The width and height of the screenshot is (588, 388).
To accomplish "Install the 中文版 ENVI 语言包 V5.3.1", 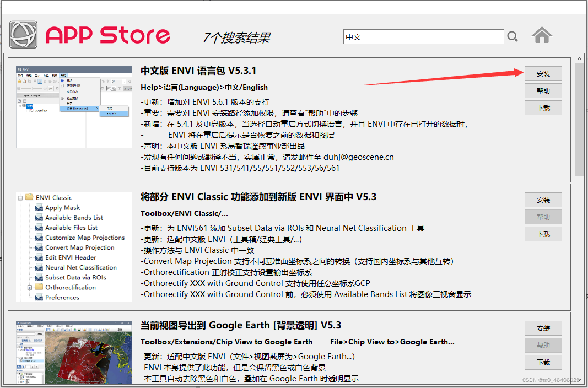I will tap(543, 73).
